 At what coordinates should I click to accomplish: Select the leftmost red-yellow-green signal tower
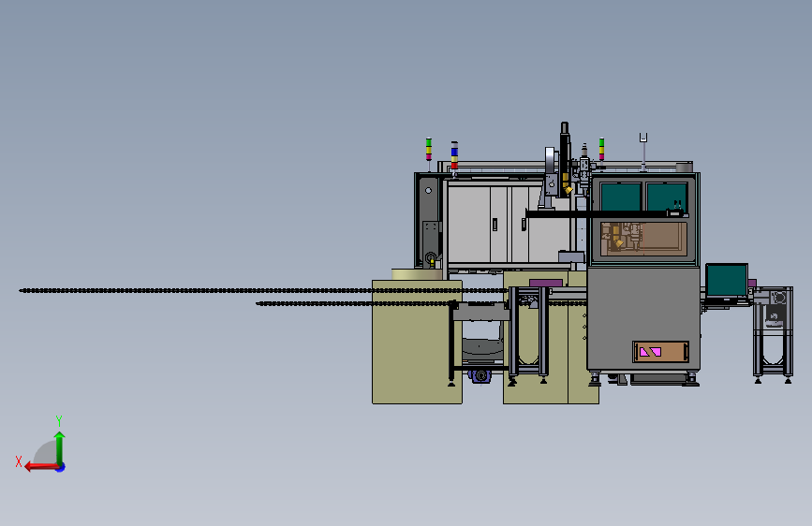pos(429,149)
